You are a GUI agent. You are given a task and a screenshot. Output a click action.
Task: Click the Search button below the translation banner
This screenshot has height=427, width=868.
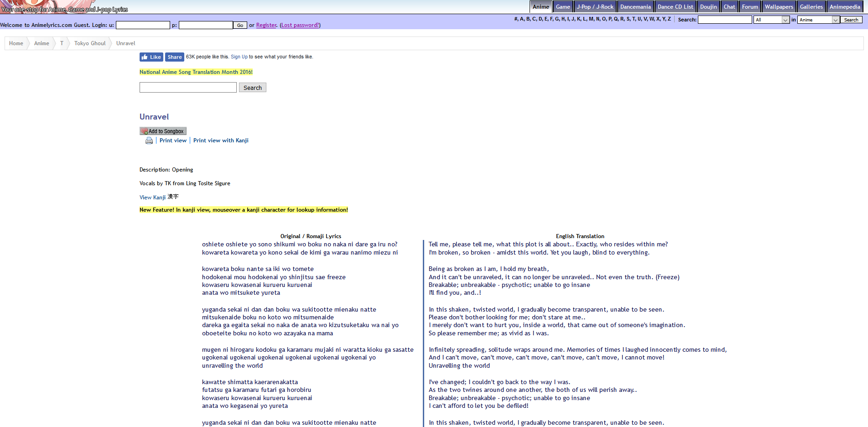pyautogui.click(x=253, y=88)
